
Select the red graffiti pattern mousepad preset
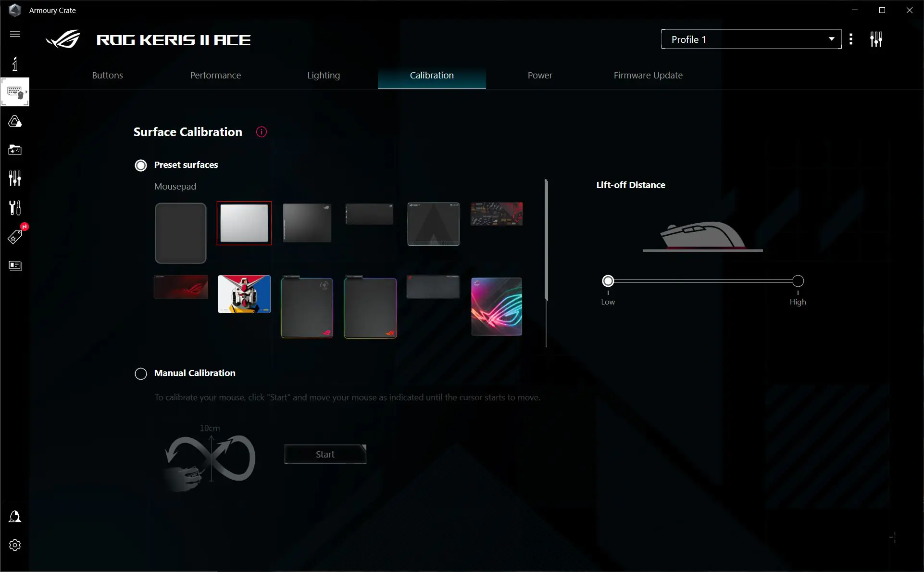[497, 214]
